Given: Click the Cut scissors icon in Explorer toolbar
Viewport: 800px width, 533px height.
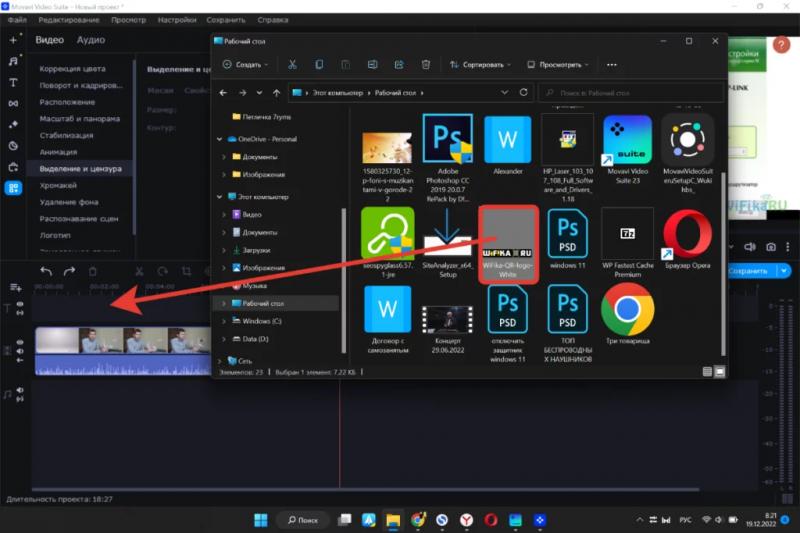Looking at the screenshot, I should (x=292, y=64).
